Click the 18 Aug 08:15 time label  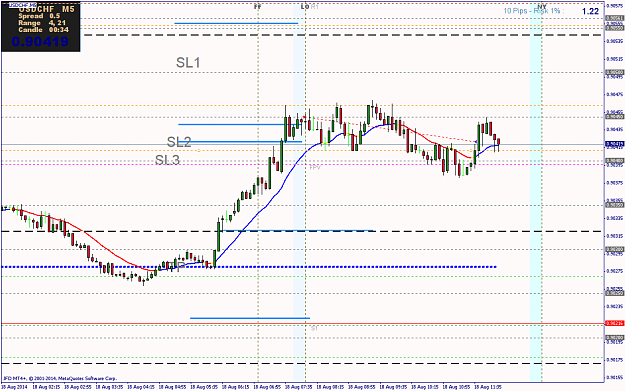tap(330, 387)
